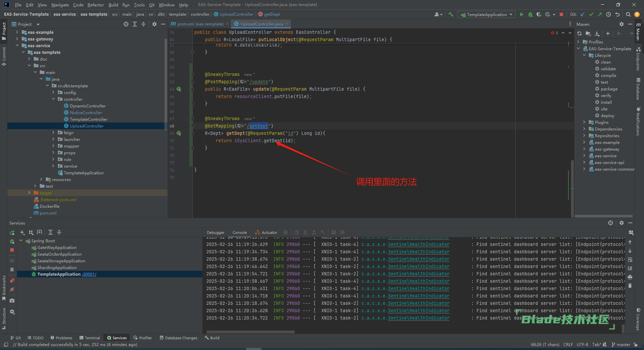Toggle the Endpoints tool window
The width and height of the screenshot is (644, 350).
pos(638,59)
